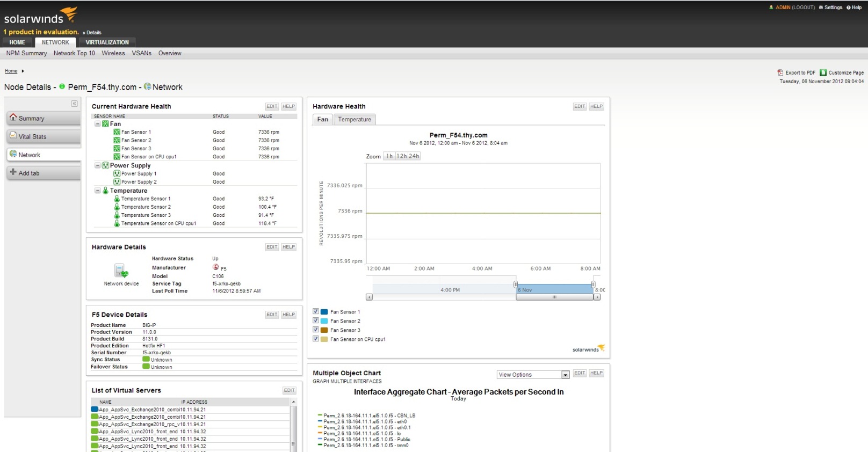This screenshot has width=868, height=452.
Task: Click the Help icon in top bar
Action: 848,8
